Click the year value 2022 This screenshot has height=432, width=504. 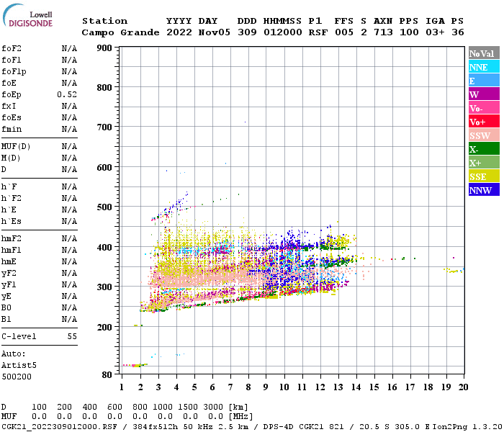(x=179, y=33)
